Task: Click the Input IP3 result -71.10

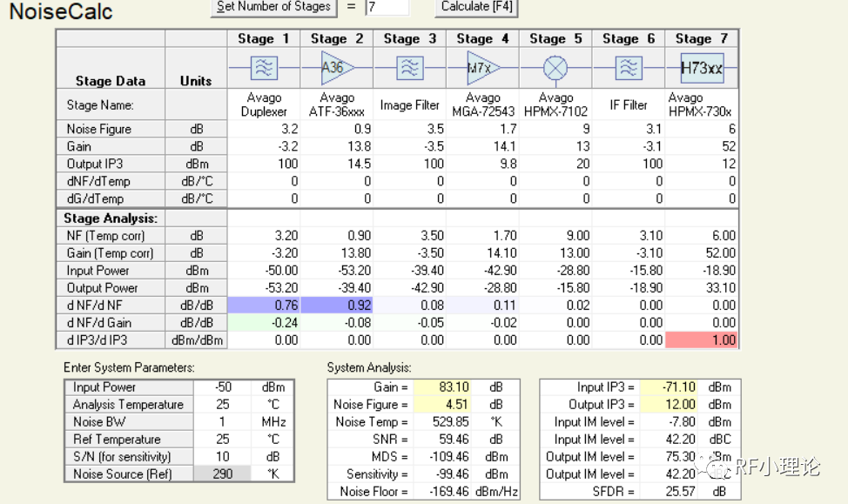Action: coord(669,387)
